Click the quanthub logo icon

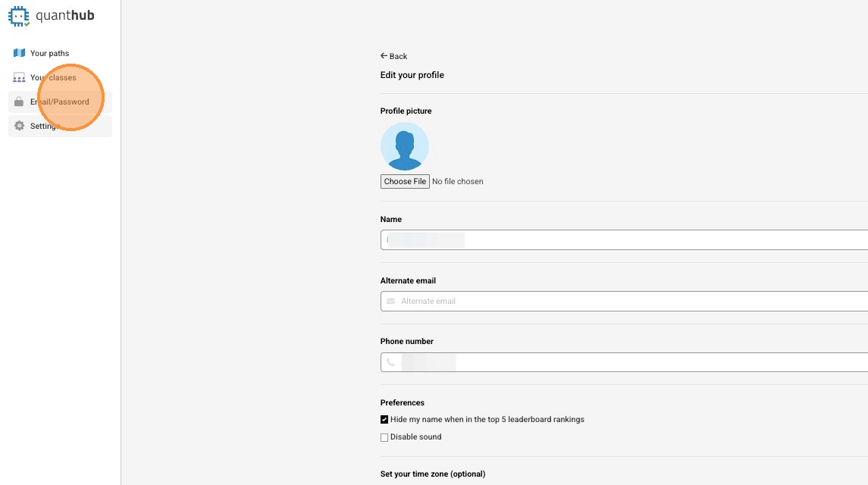click(x=19, y=16)
